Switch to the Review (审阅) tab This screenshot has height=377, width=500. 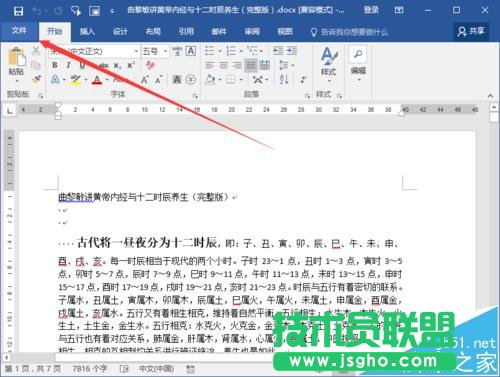pos(252,32)
